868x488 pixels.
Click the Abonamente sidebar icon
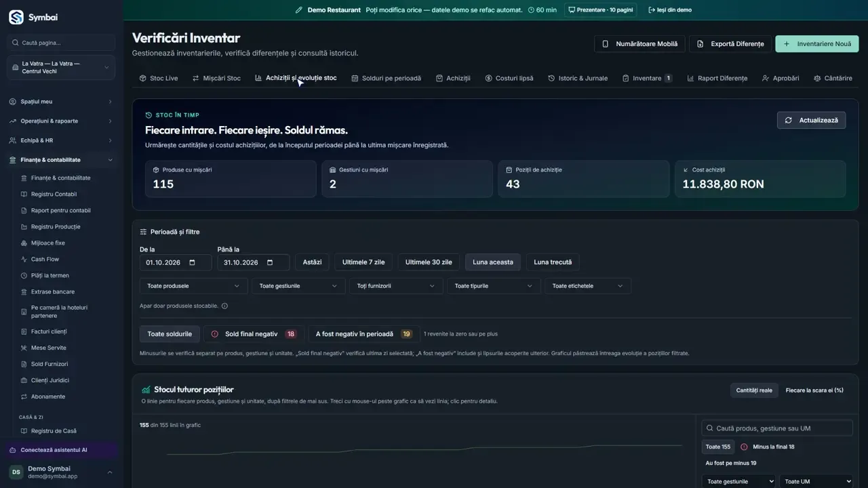[x=24, y=397]
